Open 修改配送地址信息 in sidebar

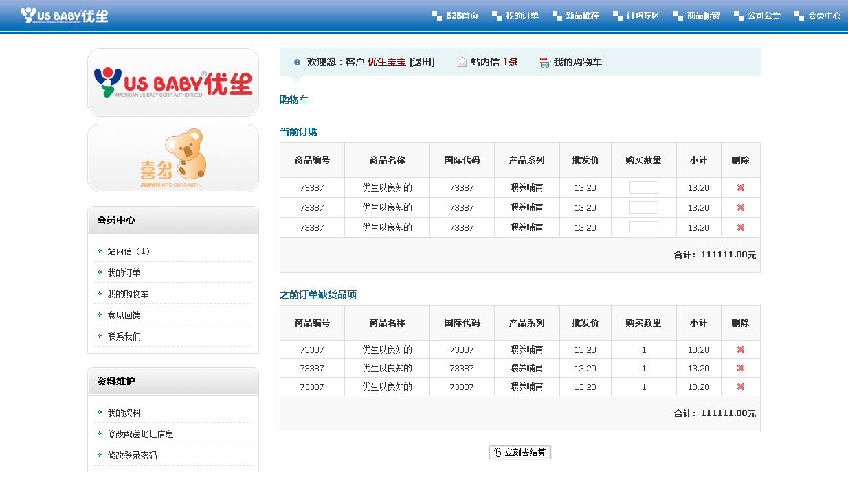[x=140, y=434]
